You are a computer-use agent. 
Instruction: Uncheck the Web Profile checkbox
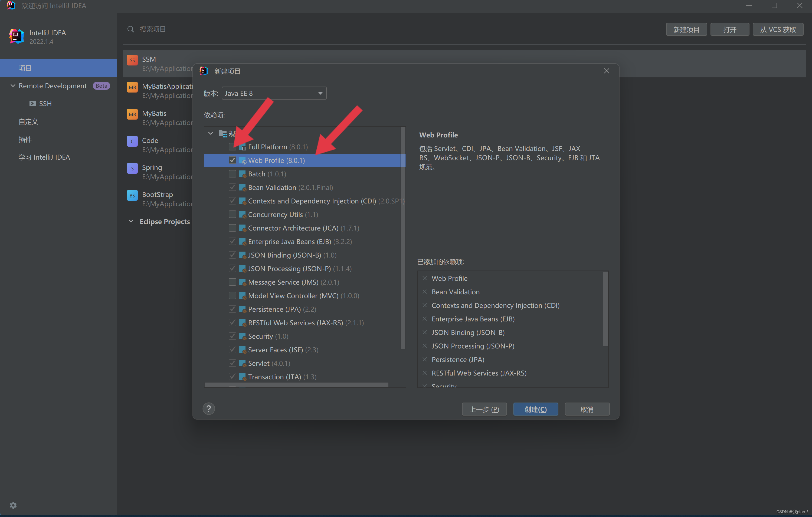pos(232,160)
